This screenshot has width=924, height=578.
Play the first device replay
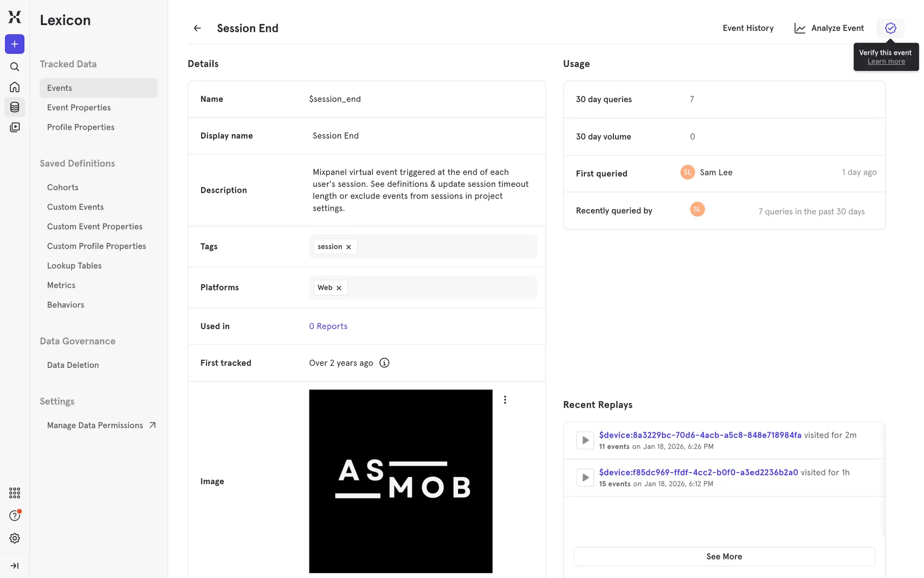pyautogui.click(x=585, y=440)
